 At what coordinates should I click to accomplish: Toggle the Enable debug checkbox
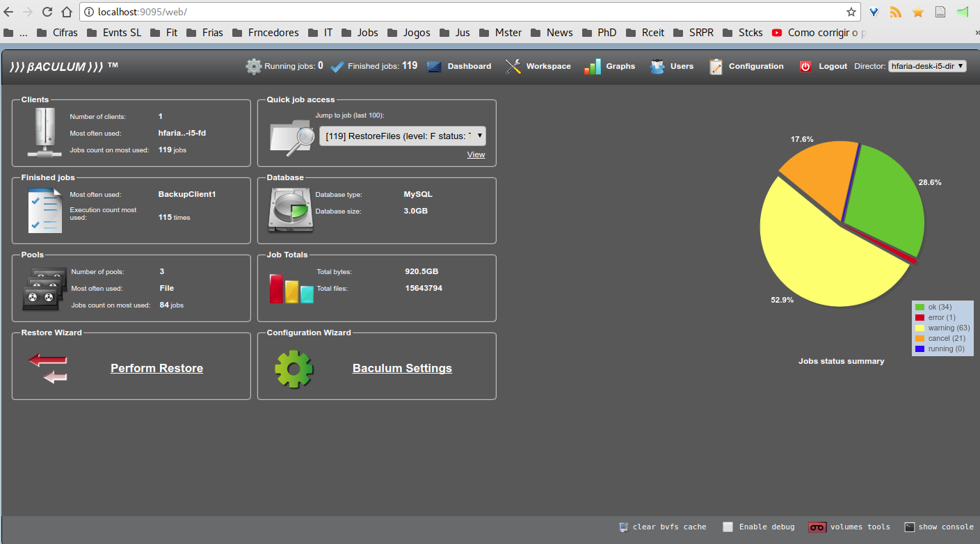click(x=728, y=527)
